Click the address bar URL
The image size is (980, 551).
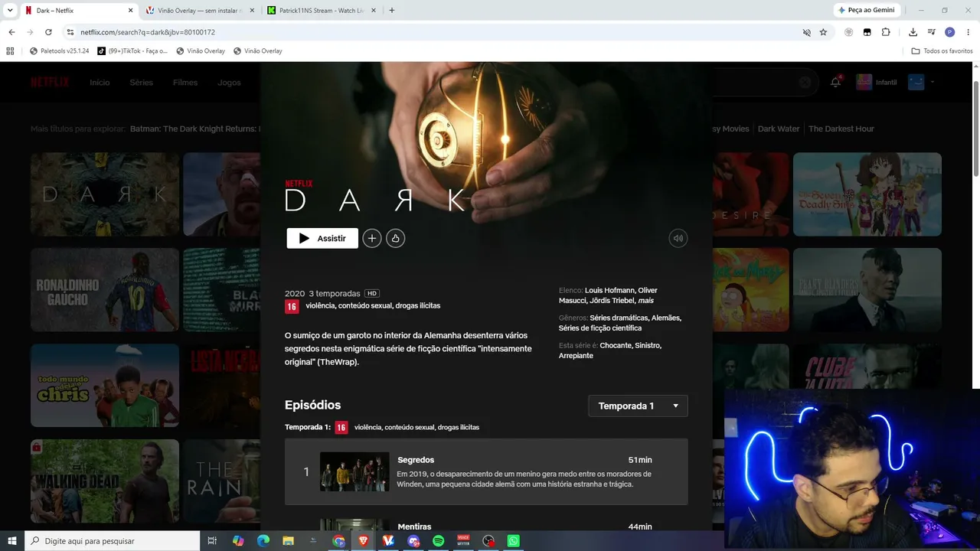click(x=148, y=32)
